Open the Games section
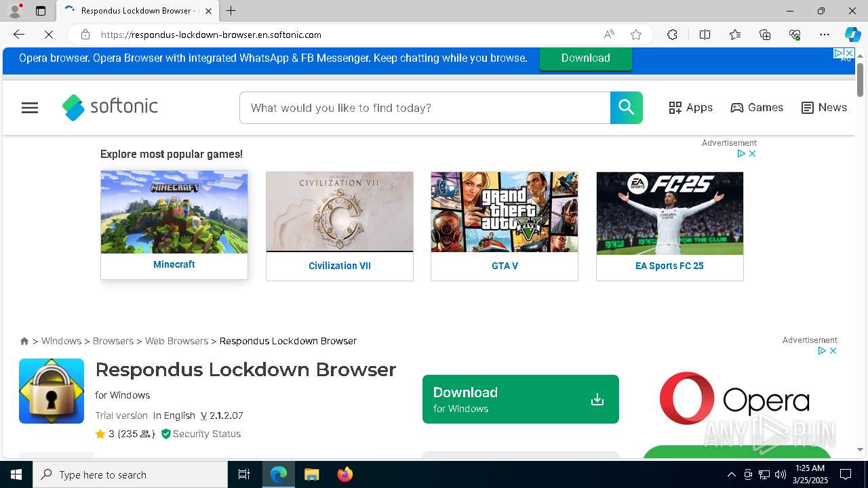This screenshot has width=868, height=488. tap(757, 108)
